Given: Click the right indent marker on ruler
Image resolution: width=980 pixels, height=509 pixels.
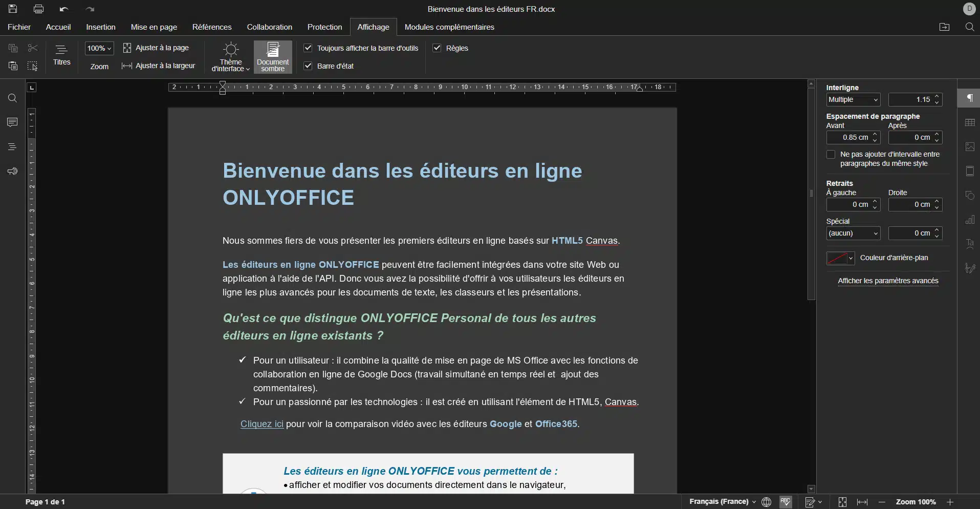Looking at the screenshot, I should [x=640, y=89].
